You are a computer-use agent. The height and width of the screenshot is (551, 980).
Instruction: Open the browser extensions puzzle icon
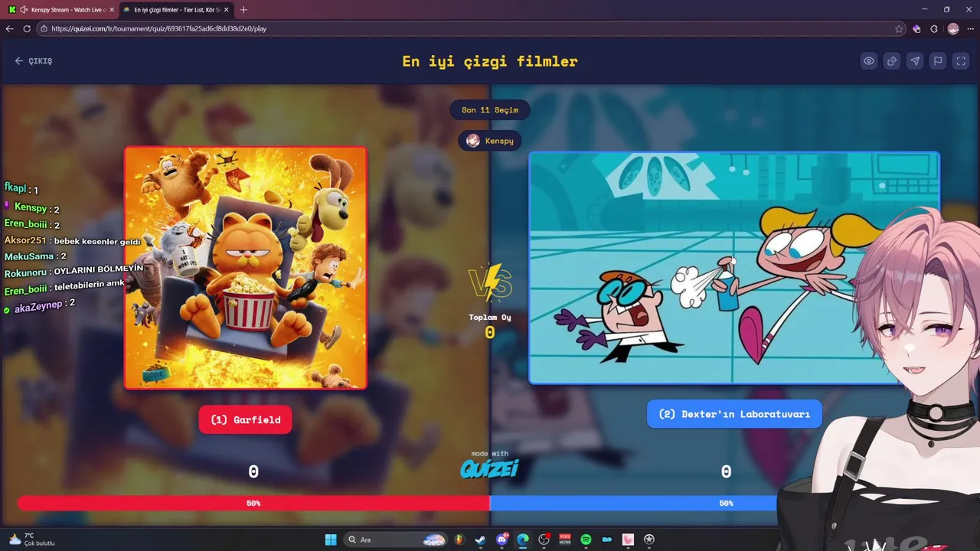934,28
